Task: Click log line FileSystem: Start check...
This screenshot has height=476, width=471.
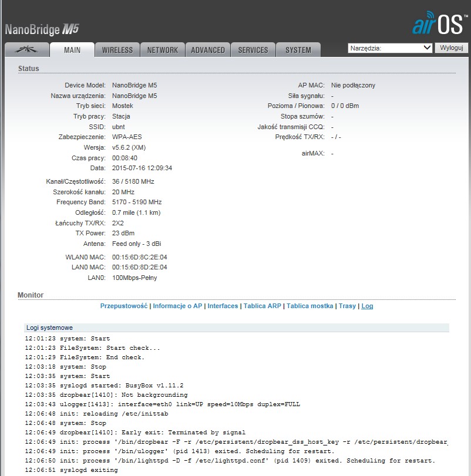Action: [92, 348]
